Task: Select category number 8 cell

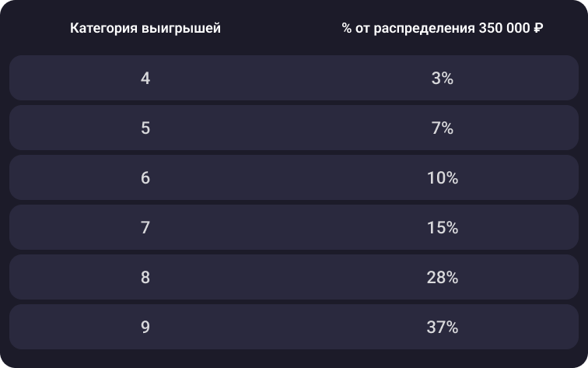Action: pyautogui.click(x=145, y=277)
